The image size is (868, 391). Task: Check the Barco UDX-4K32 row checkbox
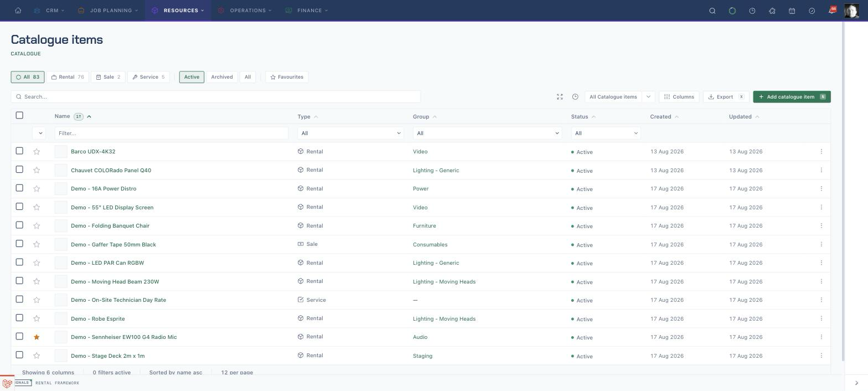(19, 151)
